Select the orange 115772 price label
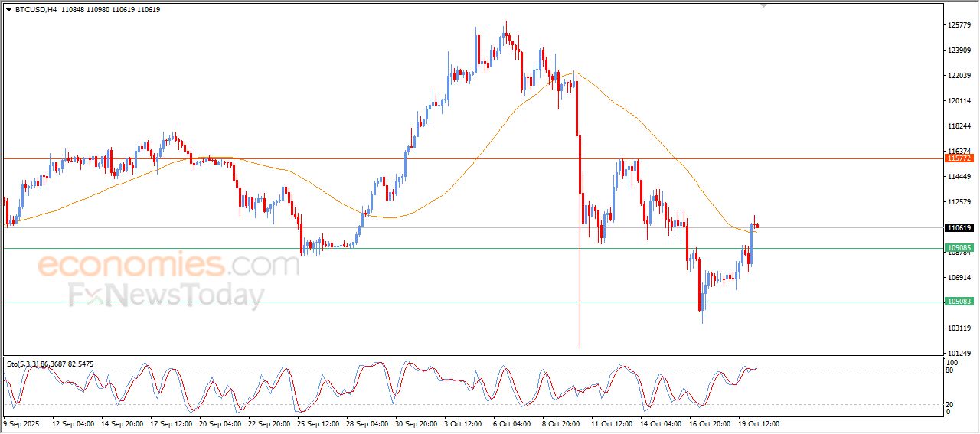The image size is (980, 434). click(959, 158)
